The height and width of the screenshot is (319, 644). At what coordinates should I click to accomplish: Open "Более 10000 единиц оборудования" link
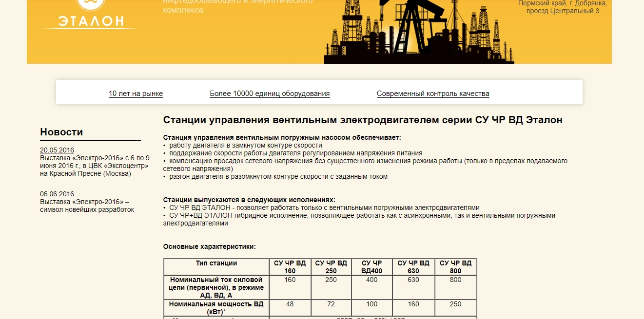coord(270,94)
